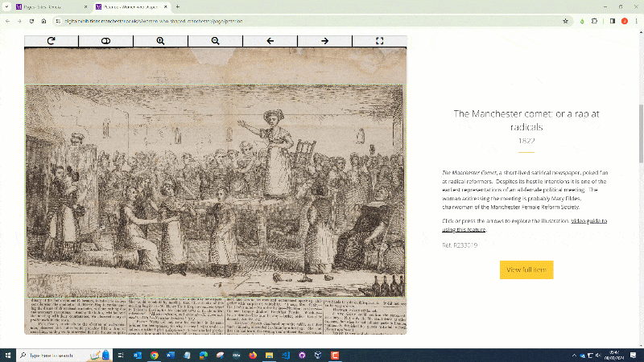The image size is (644, 362).
Task: Open the browser home page
Action: [43, 21]
